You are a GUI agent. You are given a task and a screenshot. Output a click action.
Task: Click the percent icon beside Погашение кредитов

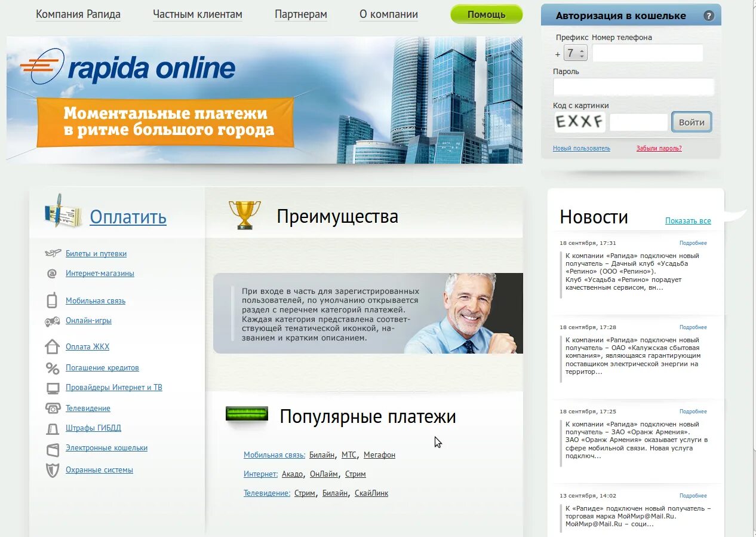53,368
